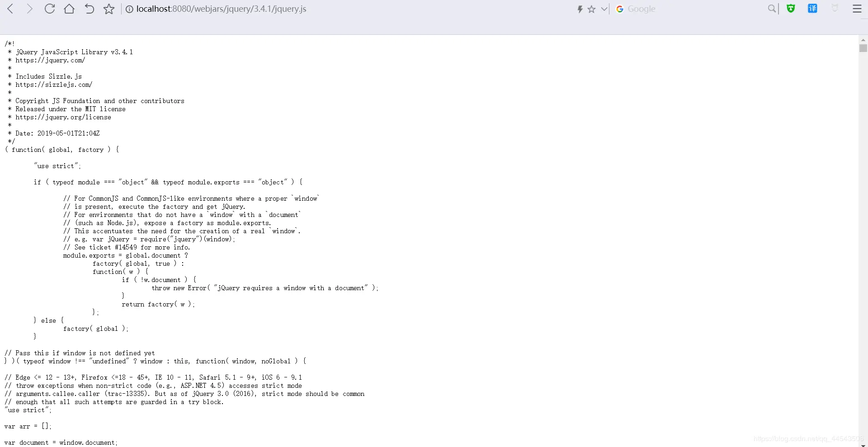Click the "var document = window.document;" line
This screenshot has height=447, width=868.
(61, 442)
